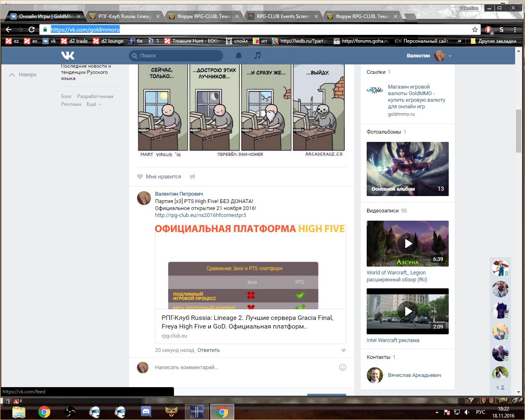Open the Фотоальбомы section header

point(384,132)
